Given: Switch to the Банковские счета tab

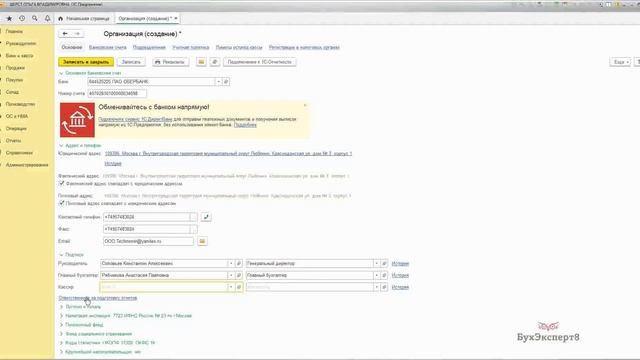Looking at the screenshot, I should (108, 47).
